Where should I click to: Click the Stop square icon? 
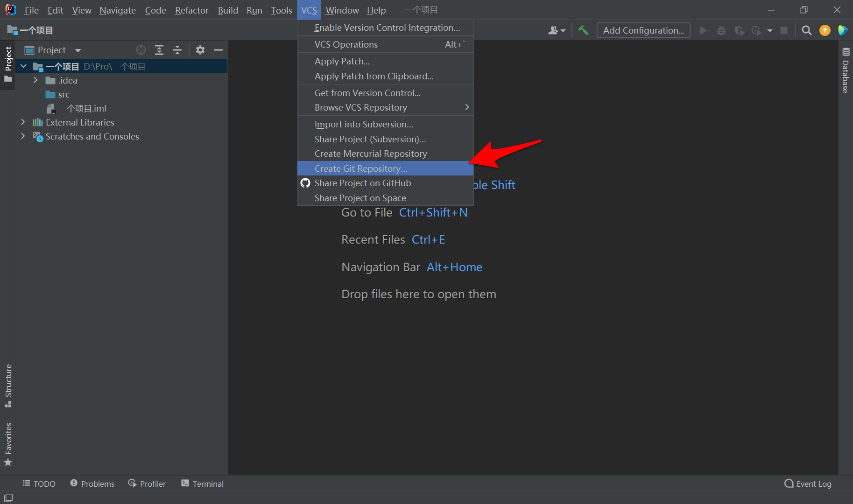coord(784,30)
